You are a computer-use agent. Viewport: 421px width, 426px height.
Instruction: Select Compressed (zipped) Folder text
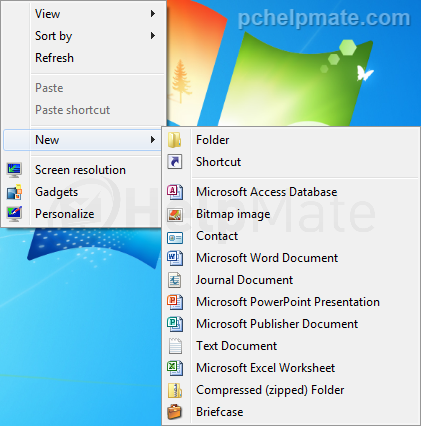[x=270, y=390]
